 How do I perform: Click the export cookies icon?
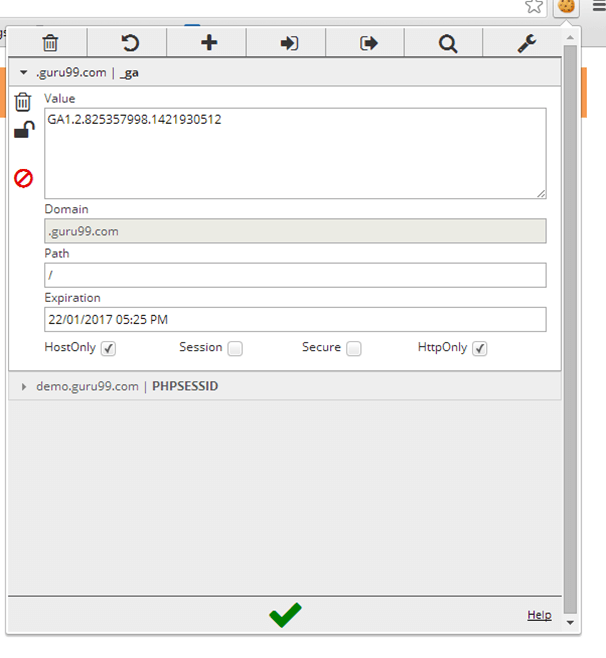point(368,43)
